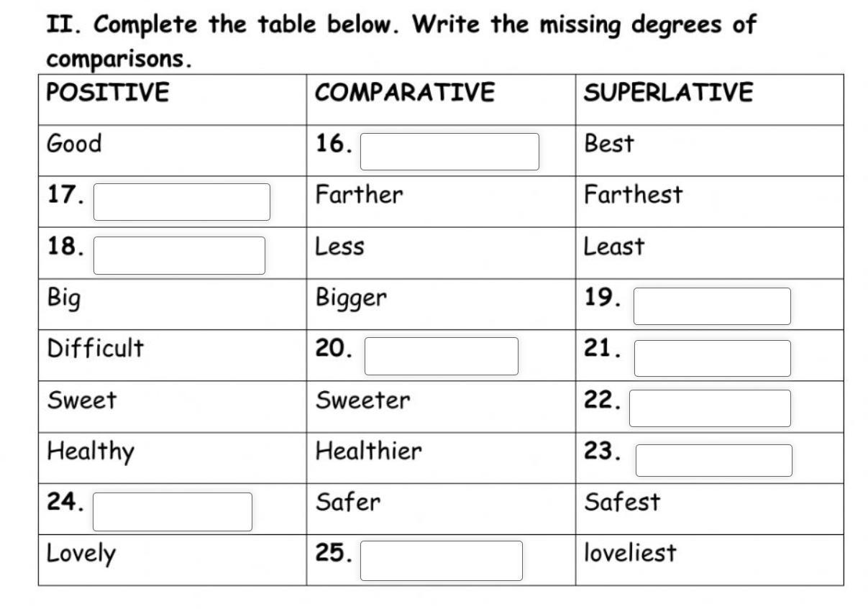
Task: Click the word Farthest in the table
Action: coord(633,195)
